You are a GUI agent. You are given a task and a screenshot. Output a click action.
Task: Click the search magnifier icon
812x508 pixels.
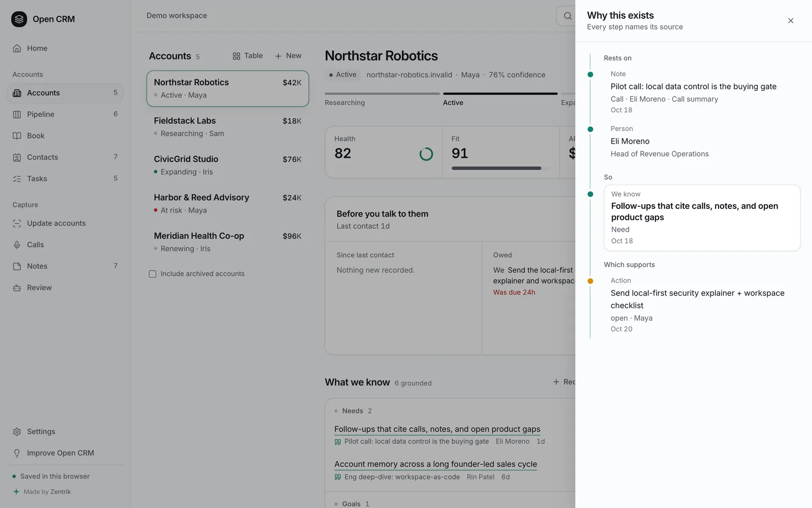567,16
